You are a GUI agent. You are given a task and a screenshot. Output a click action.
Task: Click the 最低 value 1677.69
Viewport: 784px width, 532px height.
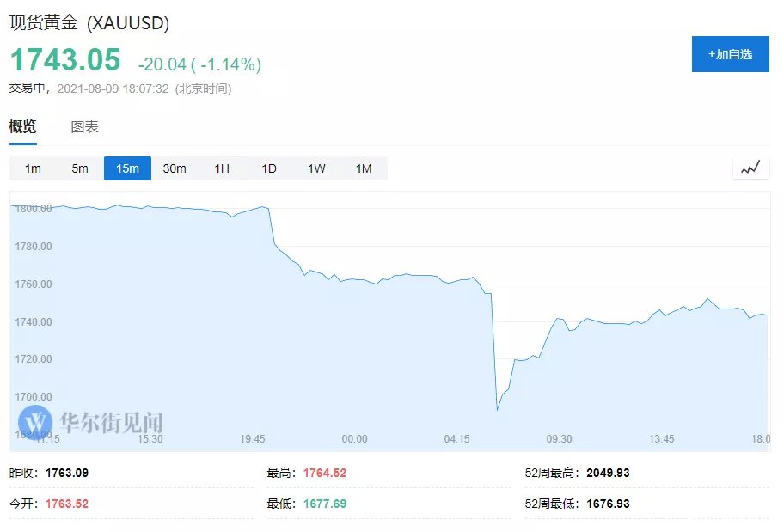325,504
